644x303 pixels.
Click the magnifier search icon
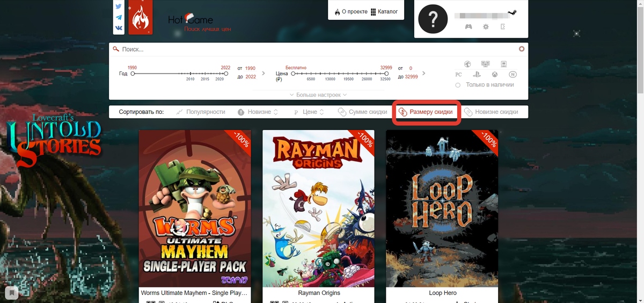point(115,49)
